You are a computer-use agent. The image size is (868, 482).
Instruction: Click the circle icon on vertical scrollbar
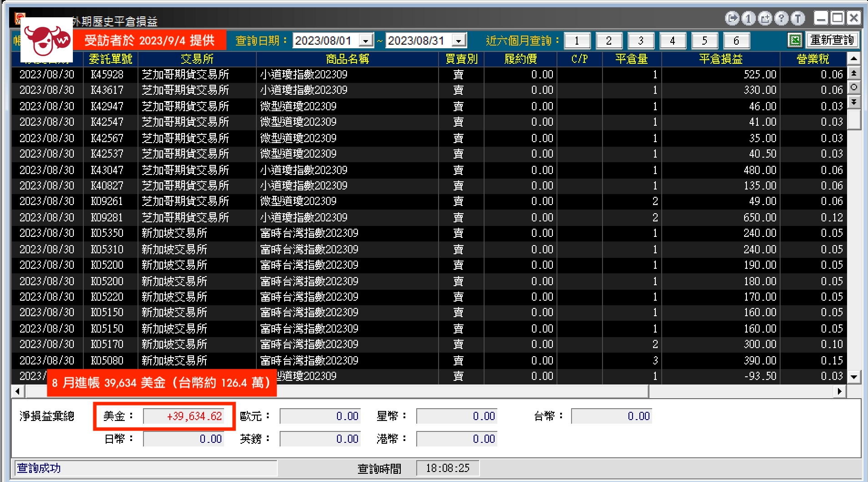(x=854, y=87)
